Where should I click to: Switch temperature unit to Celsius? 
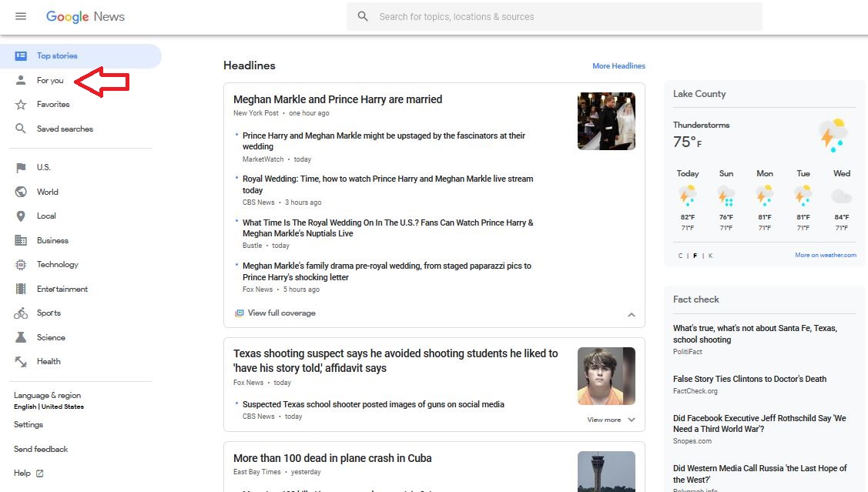[x=680, y=256]
